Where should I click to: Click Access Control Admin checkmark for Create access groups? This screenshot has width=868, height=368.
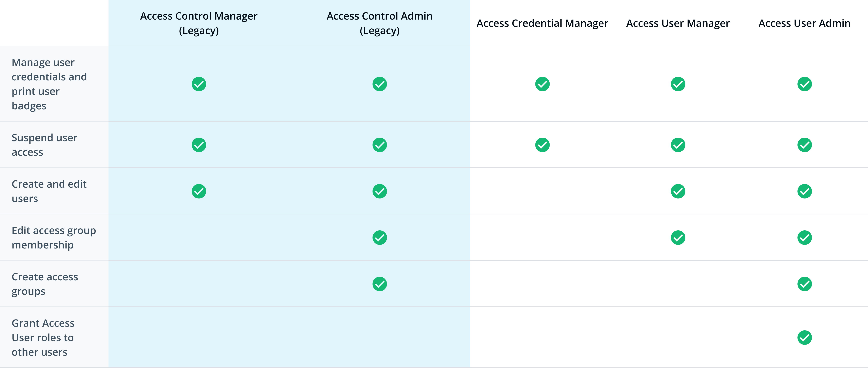click(379, 284)
